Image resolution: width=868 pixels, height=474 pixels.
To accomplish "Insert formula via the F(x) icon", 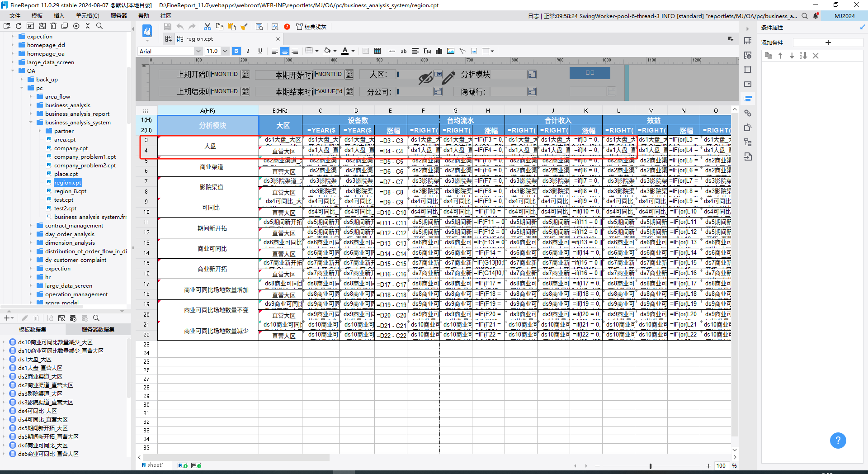I will (427, 51).
